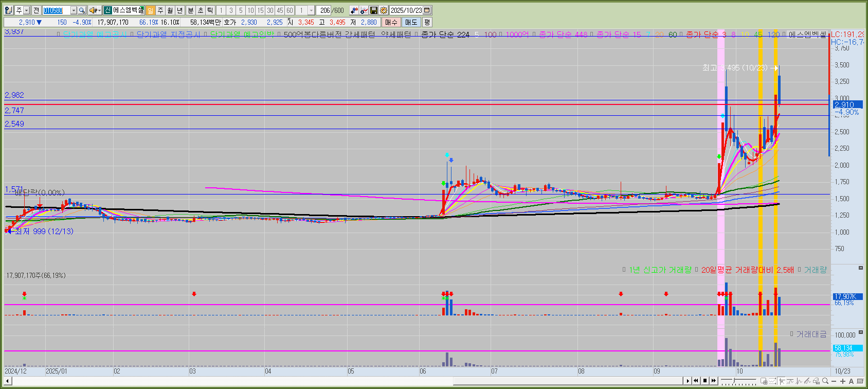
Task: Click the horizontal chart scrollbar thumb
Action: 568,381
